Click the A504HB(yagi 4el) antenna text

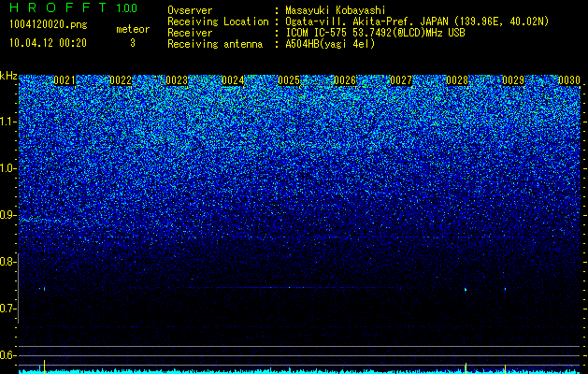click(330, 44)
